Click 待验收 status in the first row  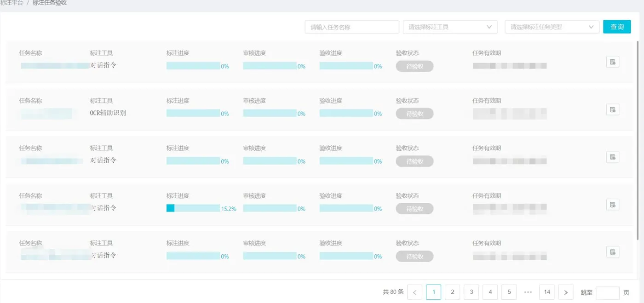[x=414, y=66]
